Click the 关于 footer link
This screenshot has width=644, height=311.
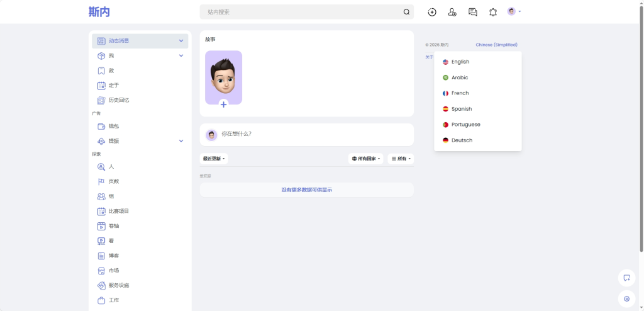(429, 57)
